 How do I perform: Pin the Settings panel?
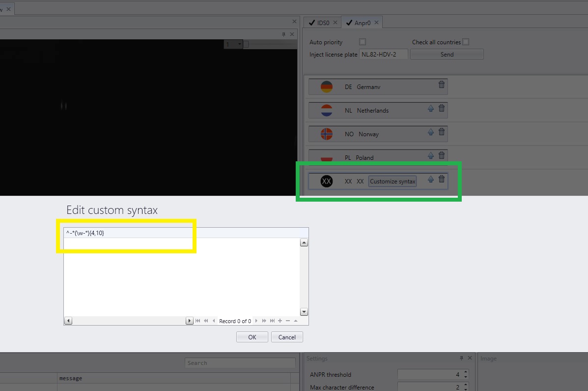461,359
